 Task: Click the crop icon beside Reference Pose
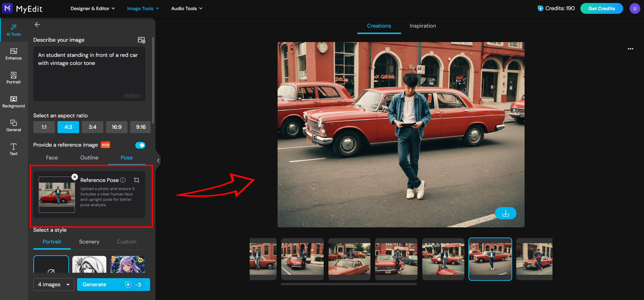click(x=137, y=180)
